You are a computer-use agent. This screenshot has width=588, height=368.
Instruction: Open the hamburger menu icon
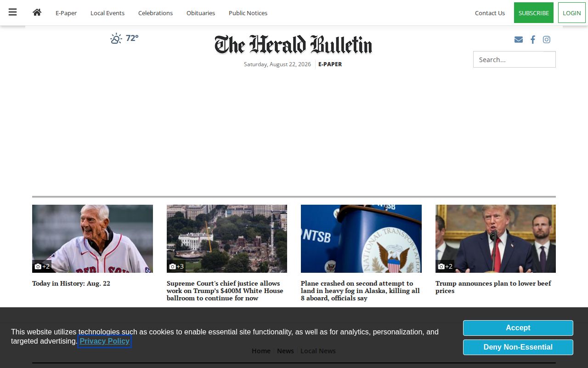(x=12, y=12)
